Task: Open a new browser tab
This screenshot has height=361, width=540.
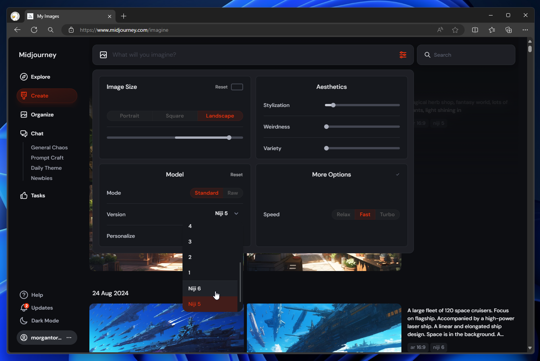Action: click(124, 16)
